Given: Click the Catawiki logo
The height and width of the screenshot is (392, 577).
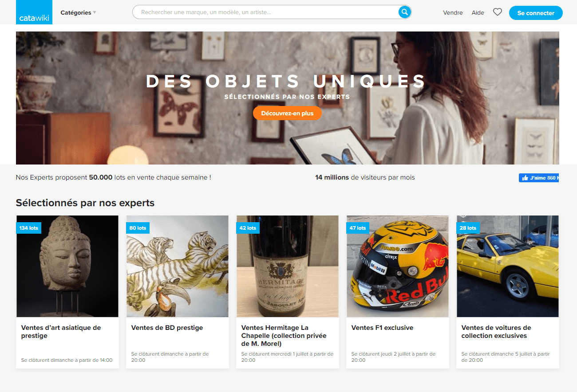Looking at the screenshot, I should (x=34, y=12).
